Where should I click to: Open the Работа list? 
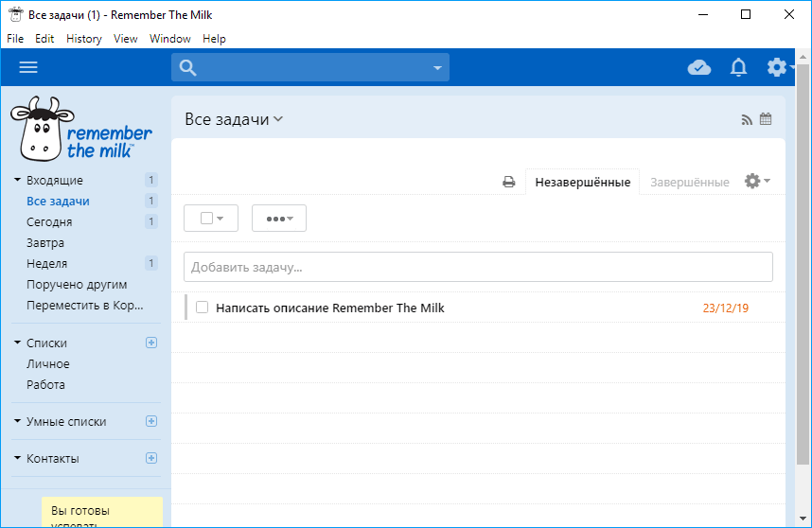45,384
